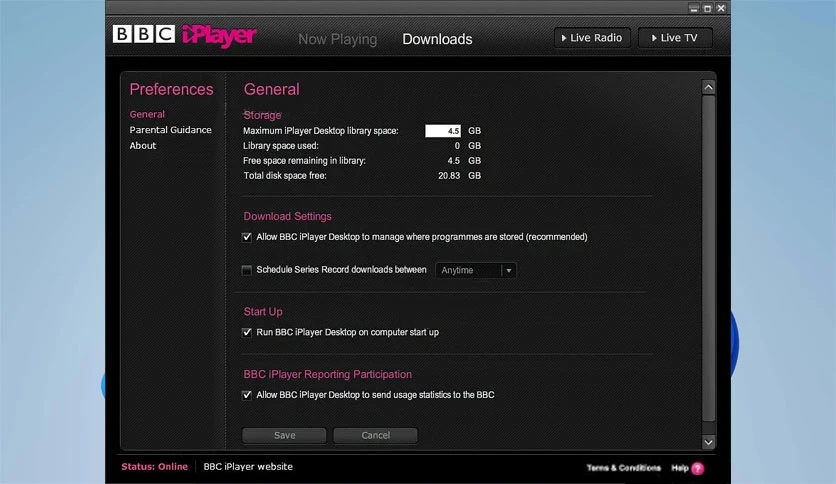Enable Schedule Series Record downloads checkbox

247,270
